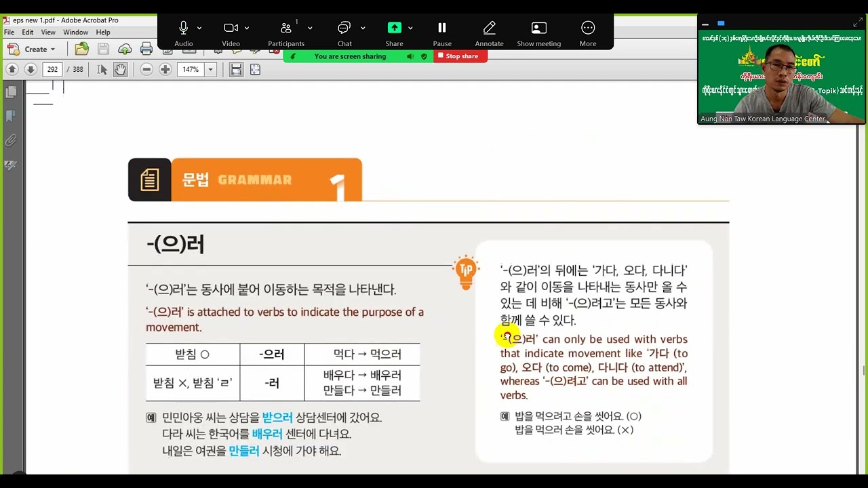Open the Annotate pencil tool
The image size is (868, 488).
point(489,33)
